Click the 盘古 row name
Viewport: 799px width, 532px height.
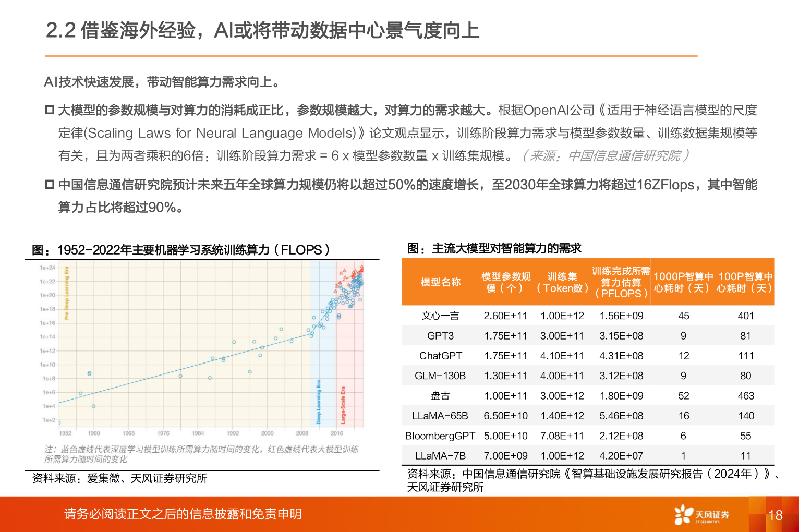(441, 396)
